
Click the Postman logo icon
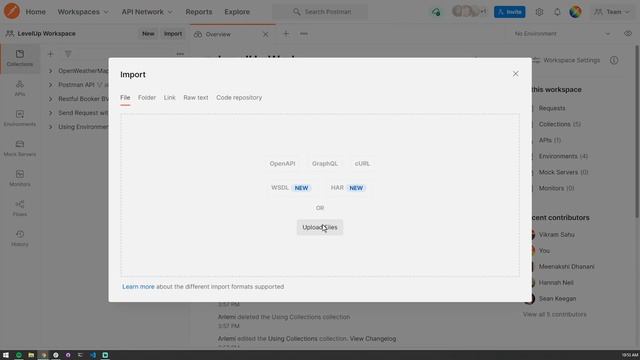11,11
